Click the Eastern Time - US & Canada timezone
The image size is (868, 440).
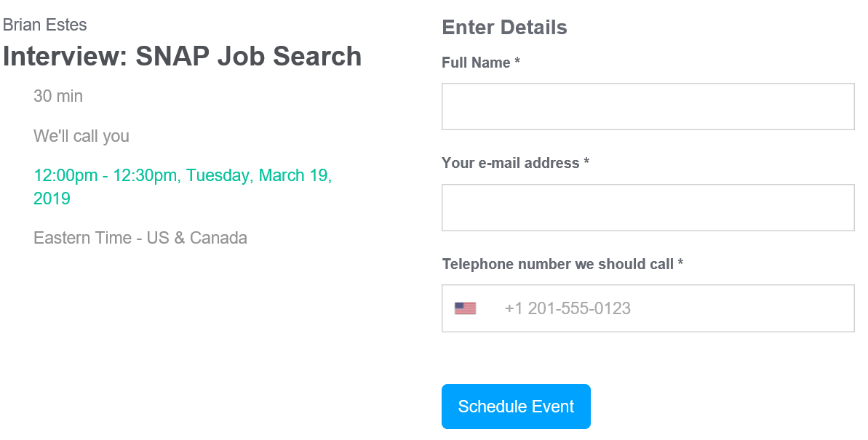(x=140, y=238)
